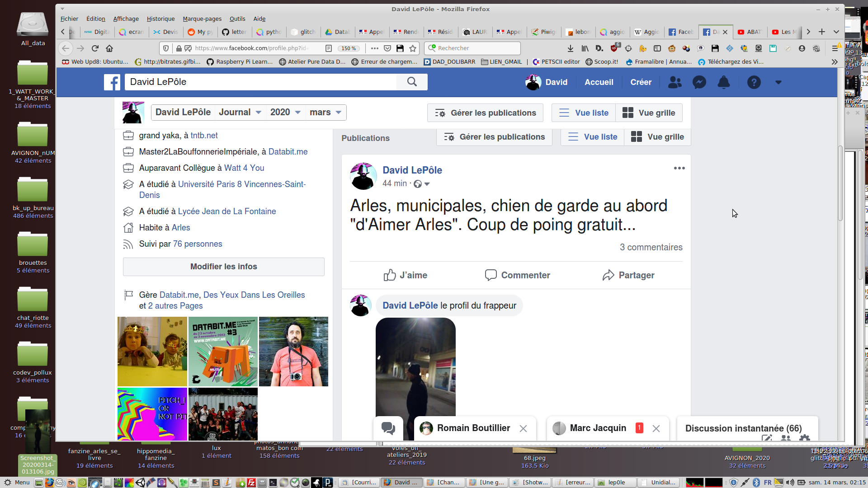
Task: Toggle Firefox reader view icon
Action: [329, 48]
